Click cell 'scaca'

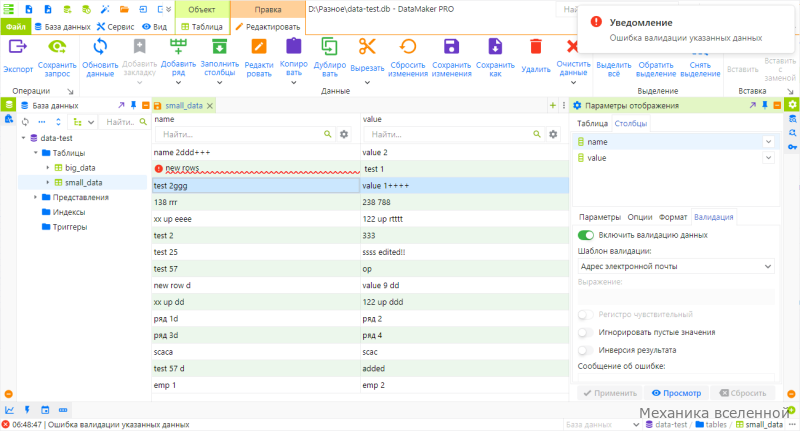point(256,352)
